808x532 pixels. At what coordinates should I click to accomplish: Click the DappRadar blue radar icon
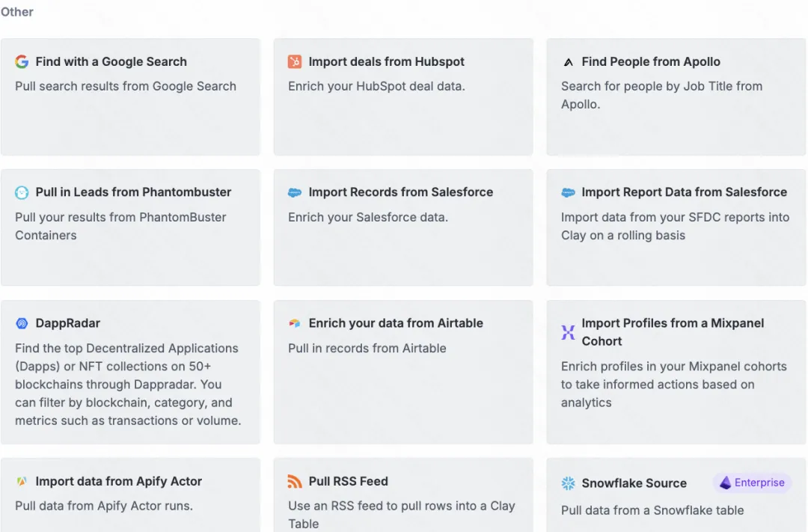point(22,324)
